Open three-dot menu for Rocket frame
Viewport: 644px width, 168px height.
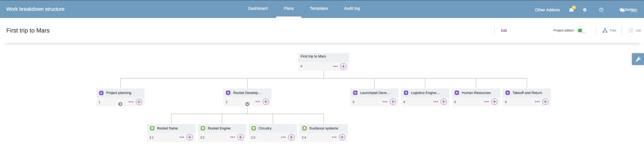(182, 137)
